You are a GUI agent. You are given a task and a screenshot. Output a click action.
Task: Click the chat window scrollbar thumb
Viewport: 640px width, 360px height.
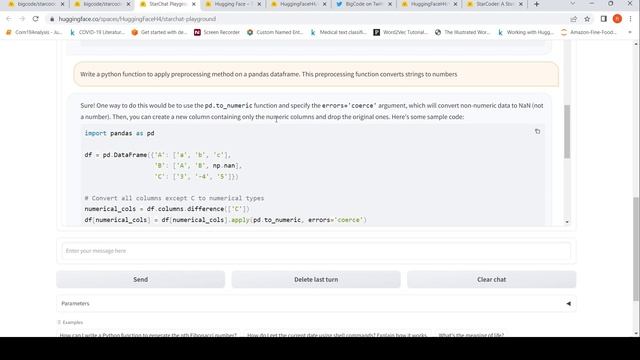[567, 131]
